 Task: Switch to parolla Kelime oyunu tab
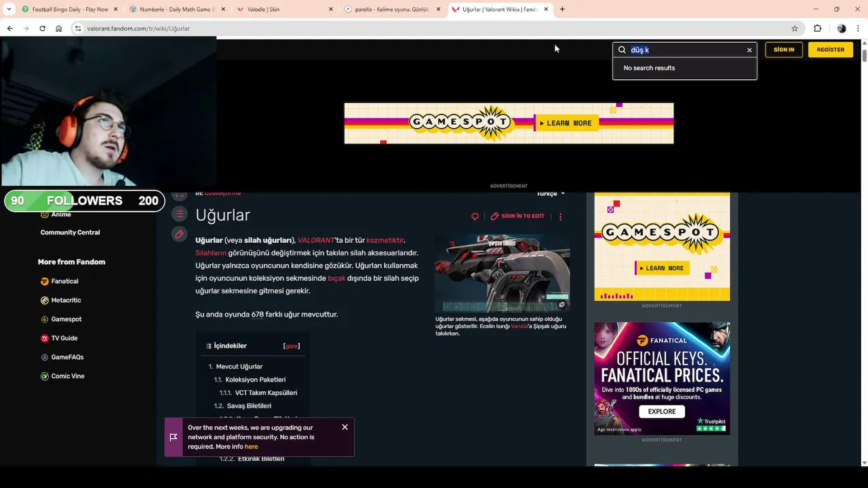(x=392, y=9)
